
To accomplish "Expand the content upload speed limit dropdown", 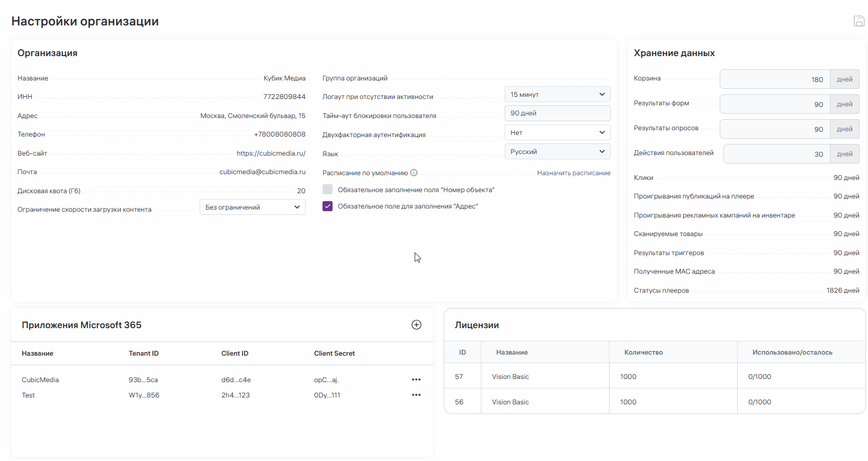I will (x=252, y=207).
